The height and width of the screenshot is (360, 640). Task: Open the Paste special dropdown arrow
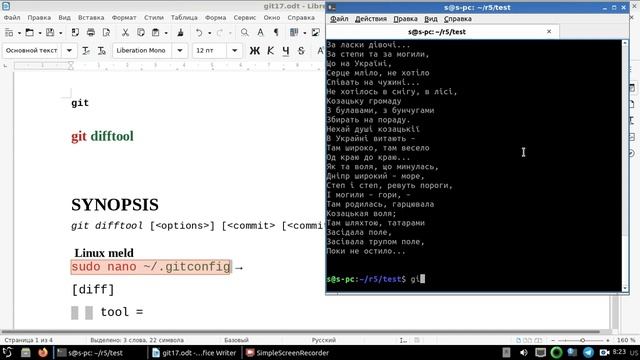pyautogui.click(x=166, y=33)
